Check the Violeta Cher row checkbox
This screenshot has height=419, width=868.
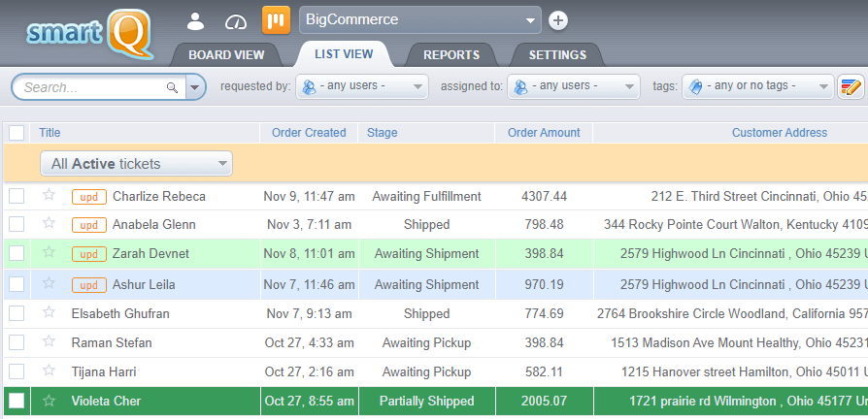[x=17, y=401]
